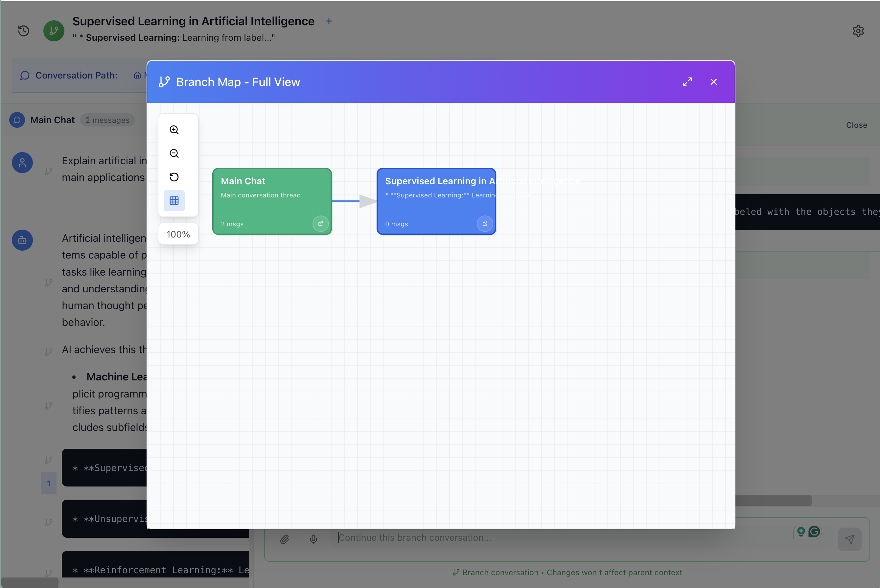Open conversation history clock icon
Image resolution: width=880 pixels, height=588 pixels.
[24, 31]
